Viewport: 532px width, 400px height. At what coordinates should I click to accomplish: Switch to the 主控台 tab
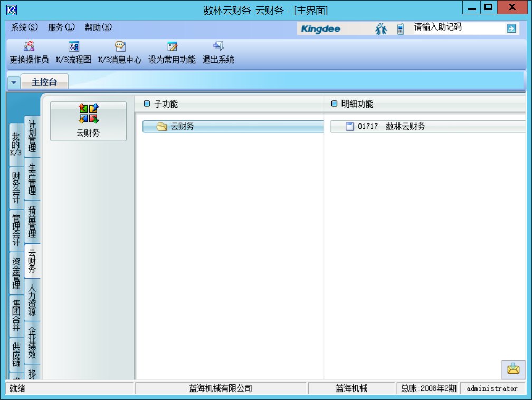click(x=44, y=82)
